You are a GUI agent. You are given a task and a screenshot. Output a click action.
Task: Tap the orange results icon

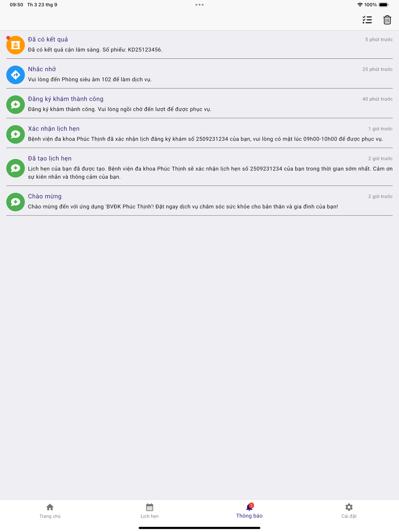coord(16,45)
